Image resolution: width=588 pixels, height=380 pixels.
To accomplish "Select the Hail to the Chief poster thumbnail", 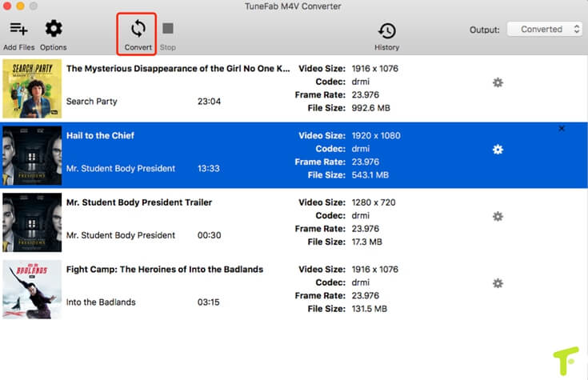I will 32,155.
